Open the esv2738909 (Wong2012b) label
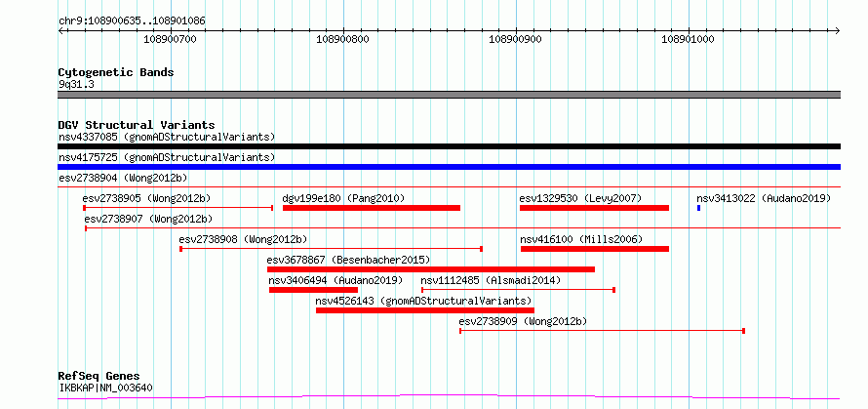 523,321
